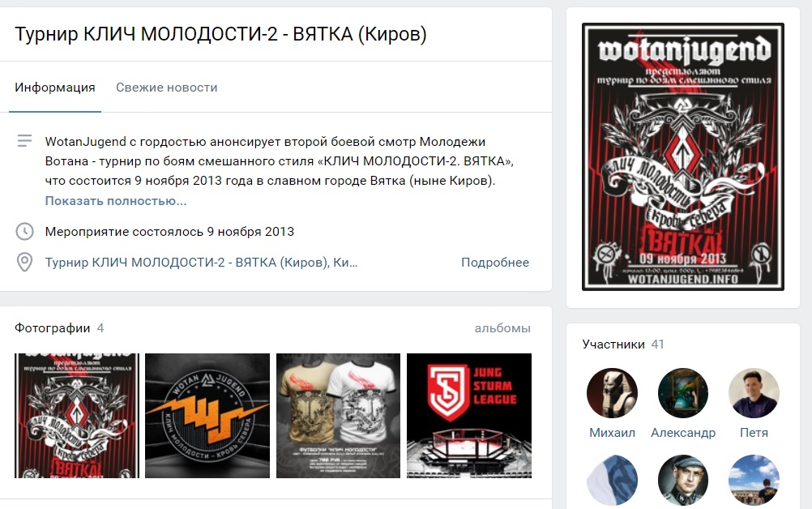Click the clock icon beside the event date
Viewport: 812px width, 509px height.
24,232
